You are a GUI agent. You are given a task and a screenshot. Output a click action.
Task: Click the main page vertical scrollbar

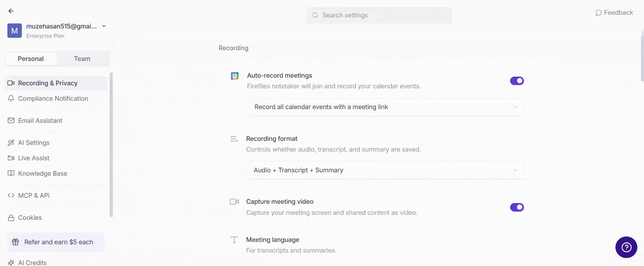pyautogui.click(x=642, y=55)
